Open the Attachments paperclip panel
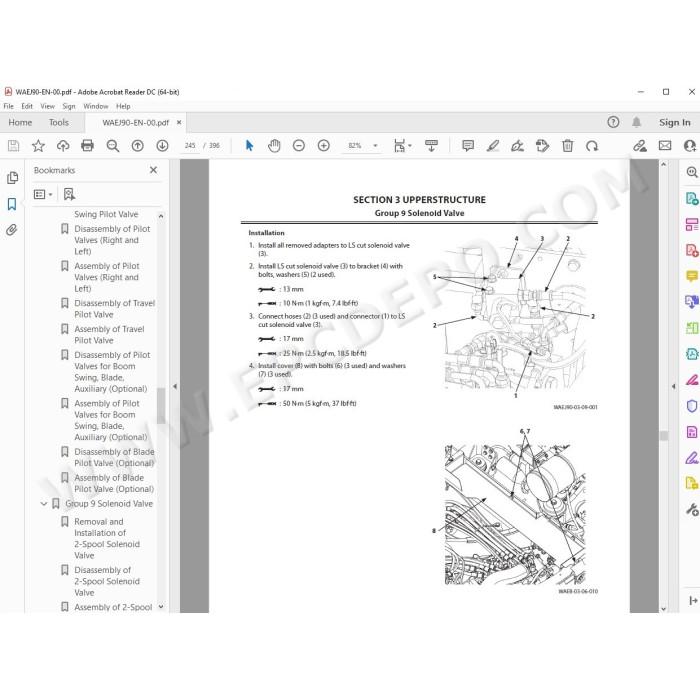 (12, 230)
